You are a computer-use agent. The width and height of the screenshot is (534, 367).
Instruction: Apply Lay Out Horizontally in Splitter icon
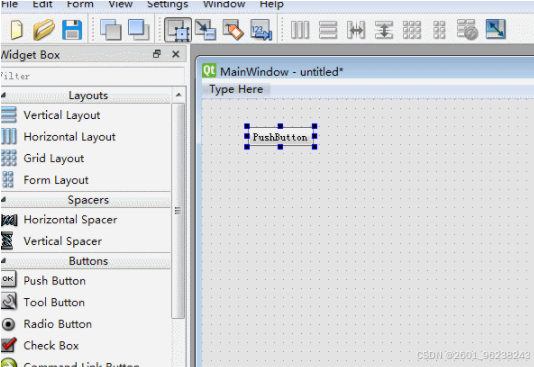click(x=356, y=30)
